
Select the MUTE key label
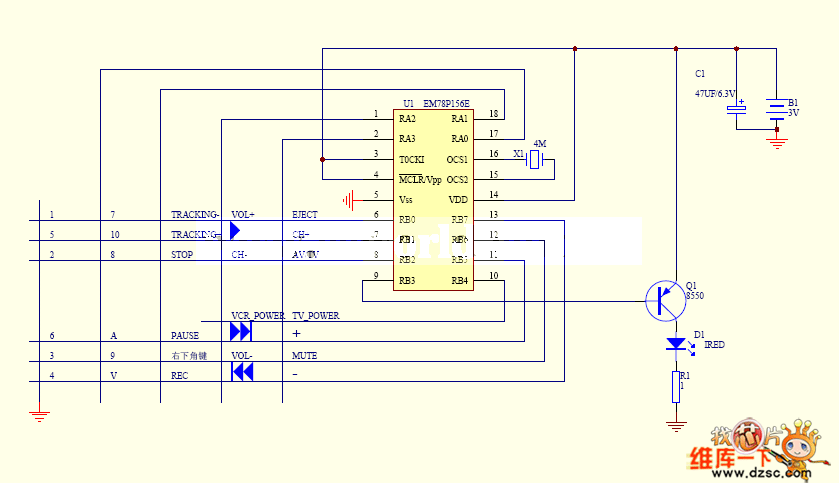pos(305,356)
